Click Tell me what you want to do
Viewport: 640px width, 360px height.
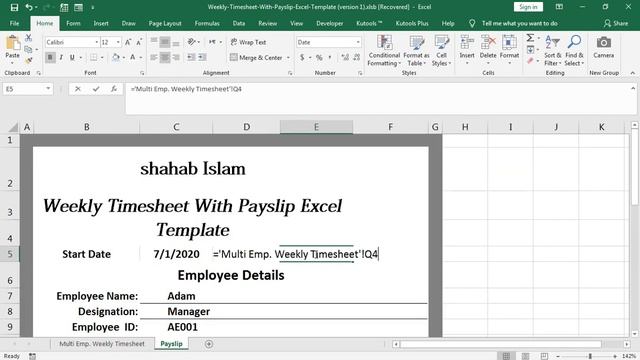click(519, 23)
